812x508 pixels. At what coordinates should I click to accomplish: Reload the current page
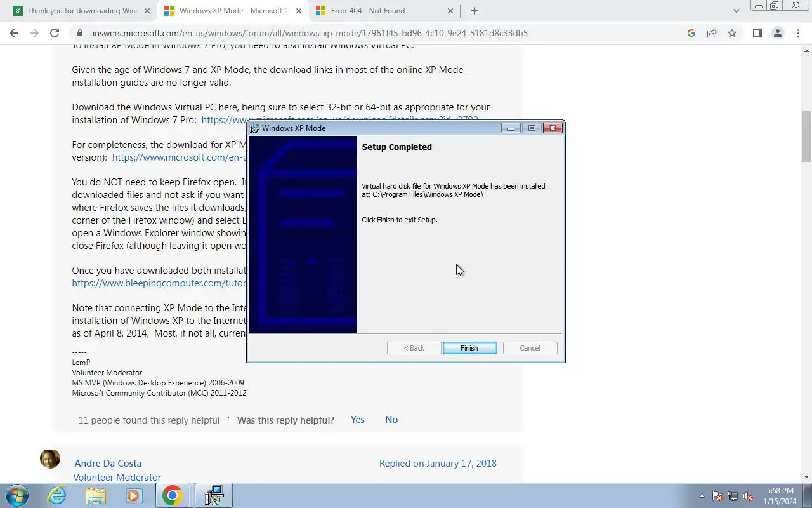[x=55, y=33]
